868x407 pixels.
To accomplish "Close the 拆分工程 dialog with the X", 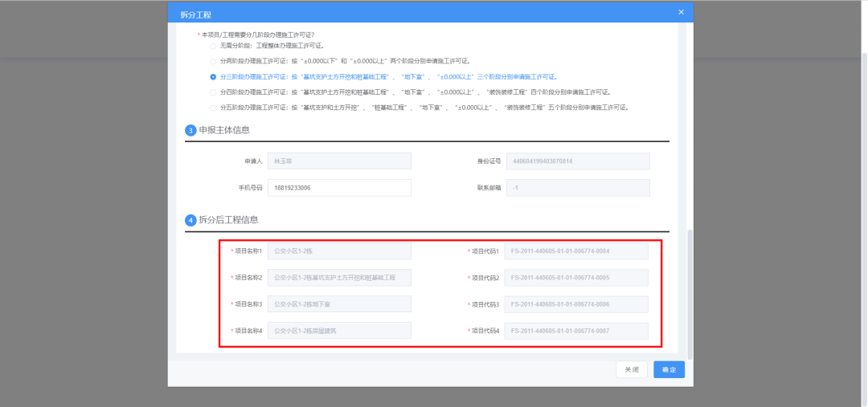I will tap(681, 12).
